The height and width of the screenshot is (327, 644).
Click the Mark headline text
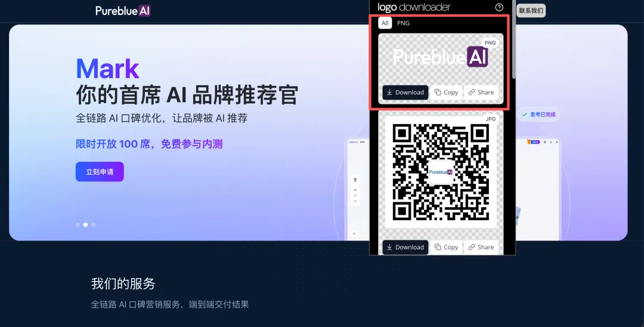click(x=107, y=69)
